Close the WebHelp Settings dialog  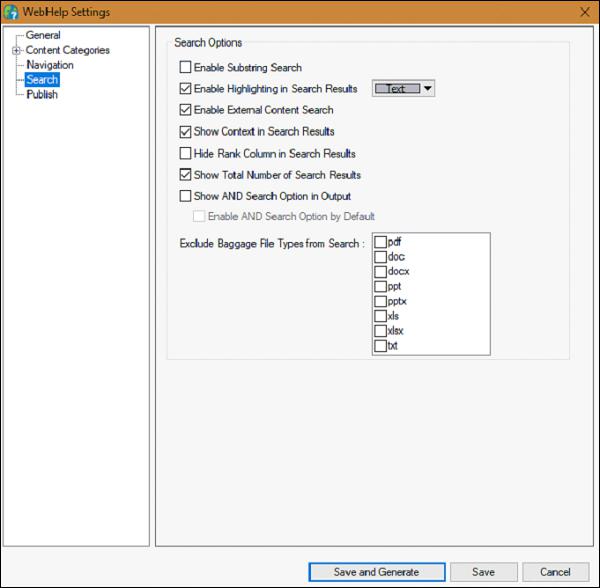coord(584,11)
